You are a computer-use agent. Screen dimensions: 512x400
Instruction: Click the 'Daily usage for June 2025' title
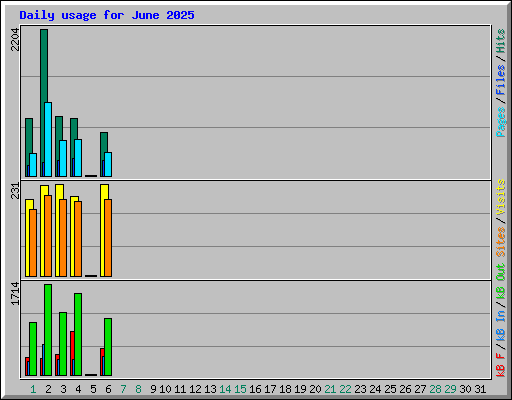[x=107, y=15]
